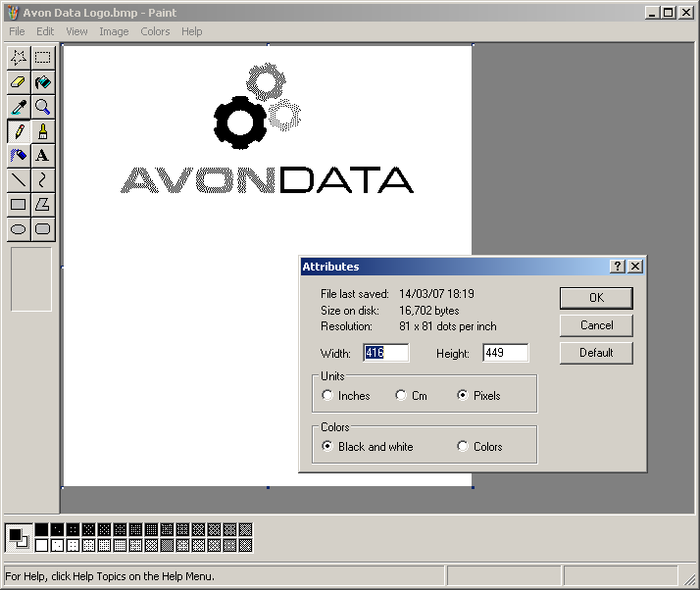Screen dimensions: 700x590
Task: Open the View menu
Action: coord(76,31)
